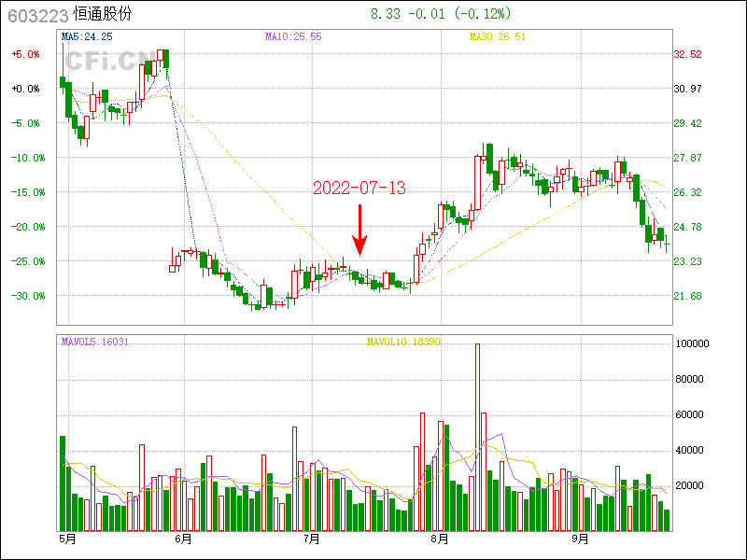747x560 pixels.
Task: Select the 6月 label on the time axis
Action: pyautogui.click(x=183, y=539)
